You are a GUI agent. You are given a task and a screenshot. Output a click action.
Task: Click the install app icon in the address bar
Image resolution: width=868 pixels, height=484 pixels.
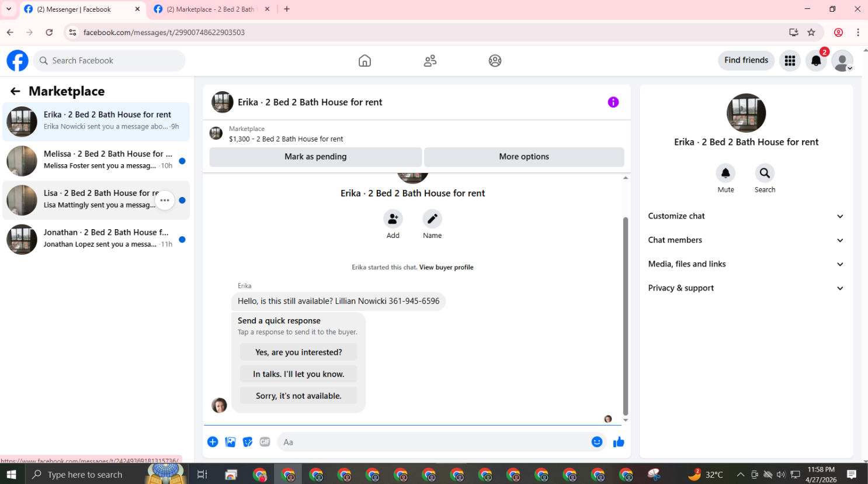tap(793, 32)
